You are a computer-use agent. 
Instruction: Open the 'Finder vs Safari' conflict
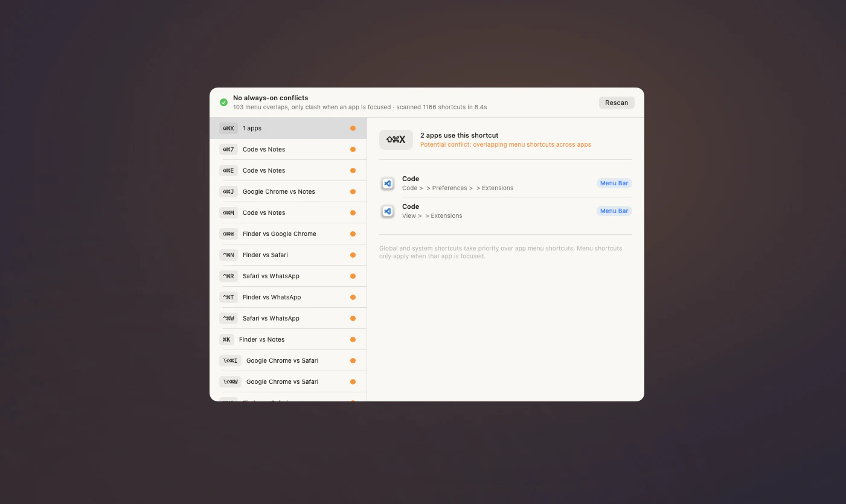pyautogui.click(x=288, y=255)
